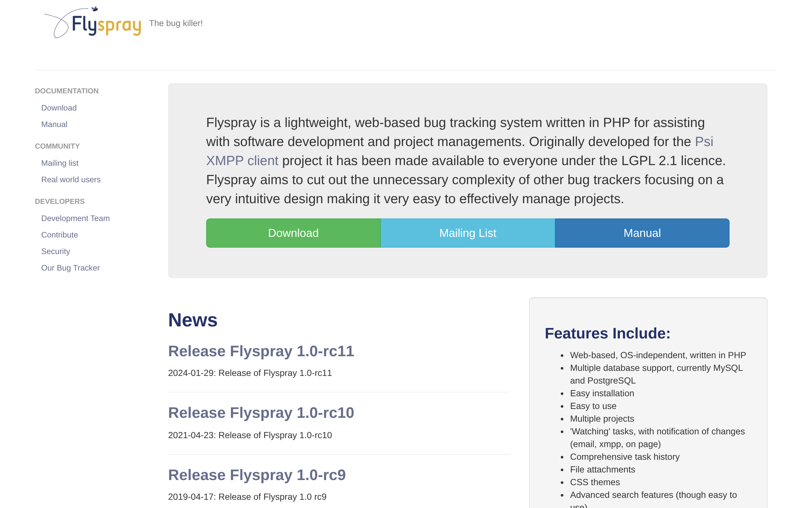
Task: Click the News heading
Action: tap(193, 320)
